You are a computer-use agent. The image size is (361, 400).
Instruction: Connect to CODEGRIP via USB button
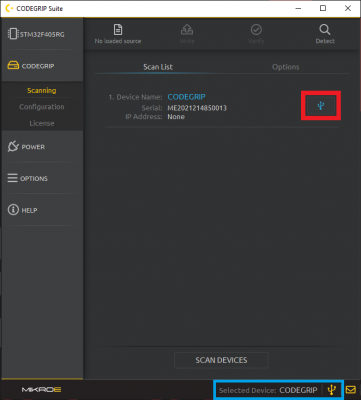pyautogui.click(x=321, y=106)
